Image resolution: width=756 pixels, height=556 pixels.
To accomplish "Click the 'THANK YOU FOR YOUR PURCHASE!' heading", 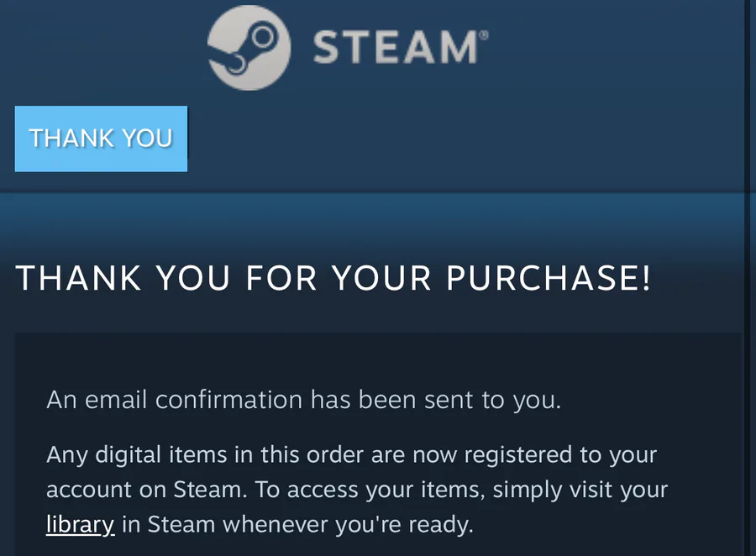I will (333, 278).
